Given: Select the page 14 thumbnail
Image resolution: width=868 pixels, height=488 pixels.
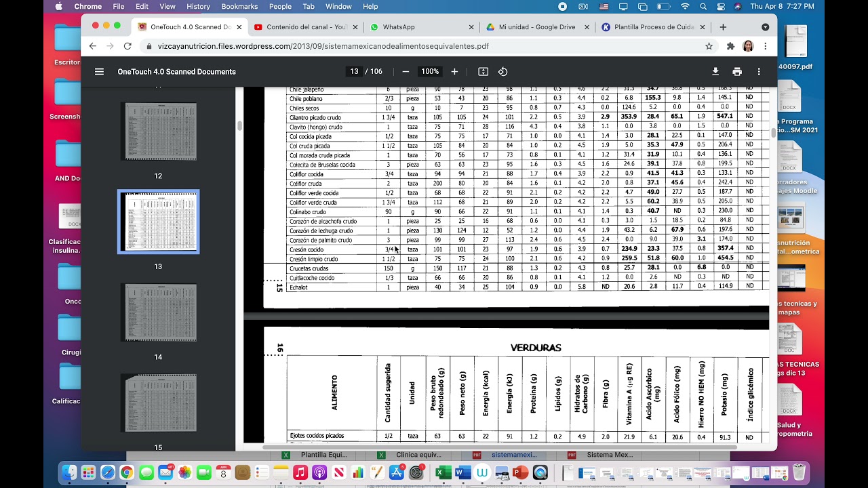Looking at the screenshot, I should pyautogui.click(x=158, y=312).
